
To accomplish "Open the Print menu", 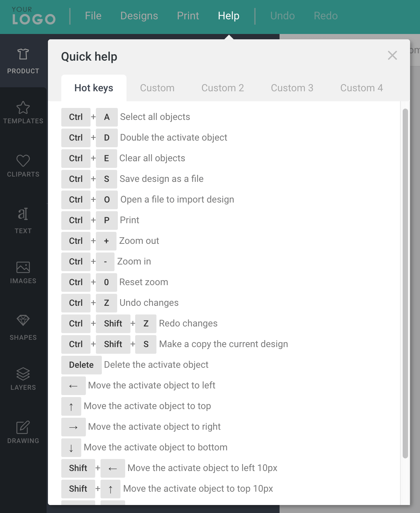I will tap(188, 16).
